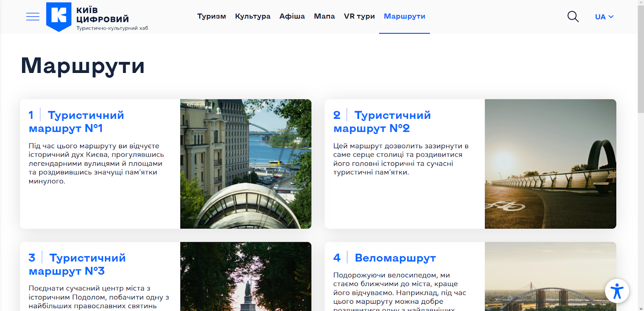Open the Веломаршрут title link

point(395,258)
